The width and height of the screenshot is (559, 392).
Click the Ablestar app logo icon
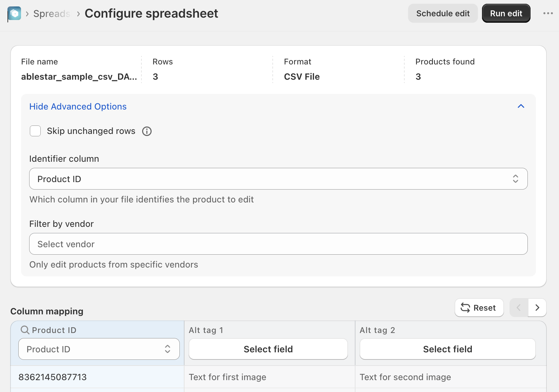coord(14,14)
